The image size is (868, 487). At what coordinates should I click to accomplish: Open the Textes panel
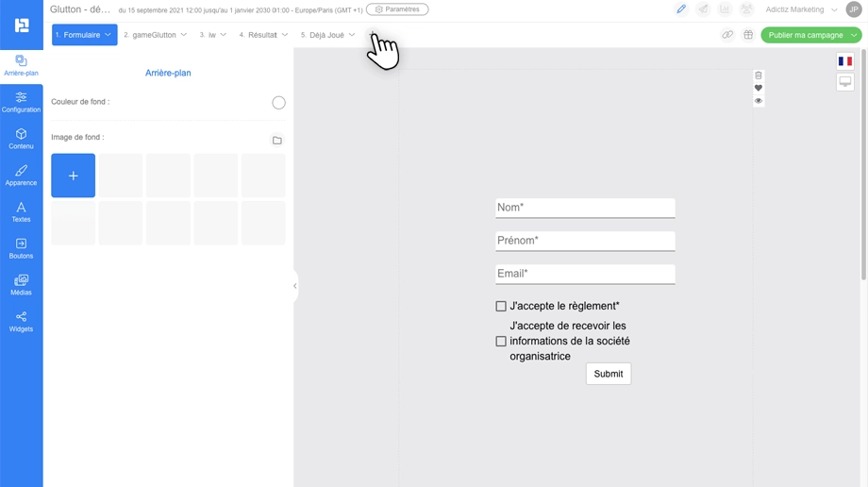[21, 212]
